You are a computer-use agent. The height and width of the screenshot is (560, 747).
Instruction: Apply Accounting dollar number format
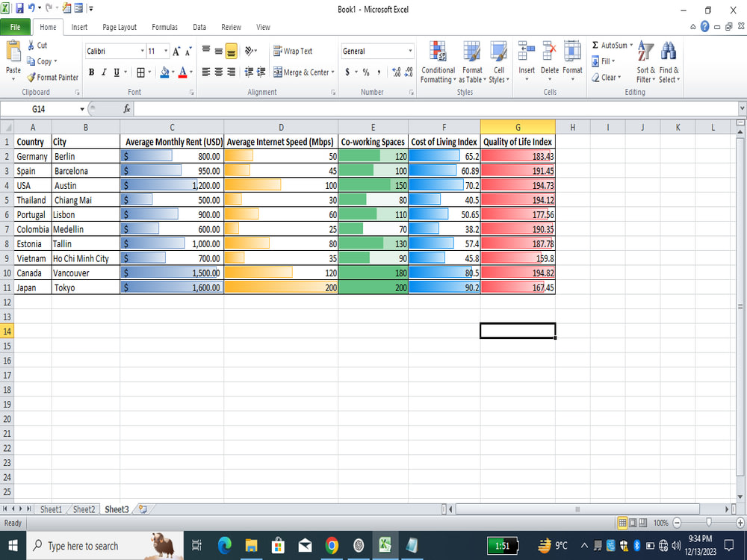[347, 72]
